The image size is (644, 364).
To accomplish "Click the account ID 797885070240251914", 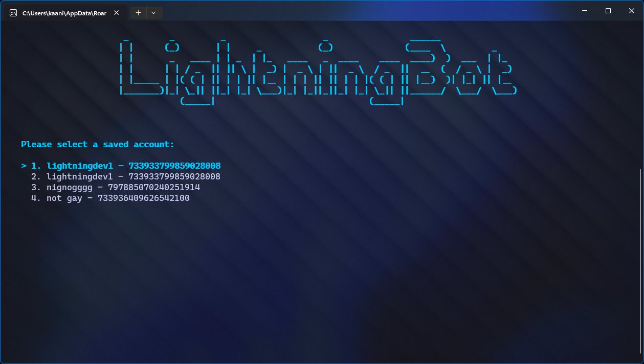I will 153,187.
